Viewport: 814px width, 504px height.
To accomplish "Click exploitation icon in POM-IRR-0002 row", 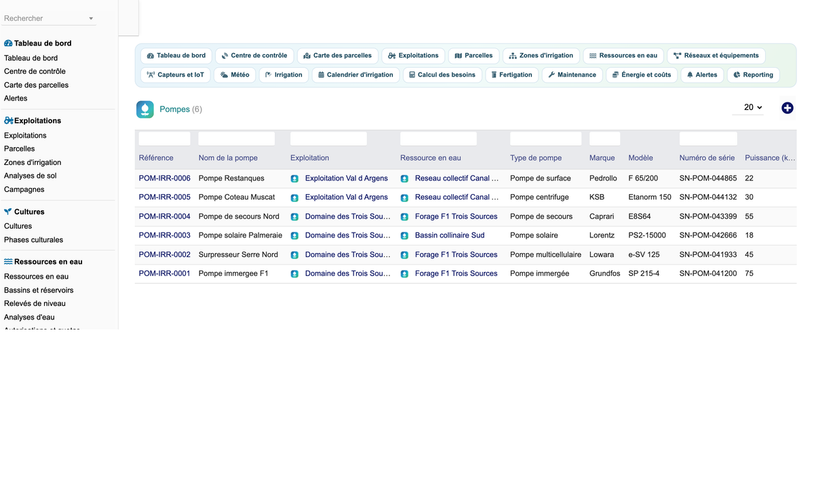I will [294, 255].
